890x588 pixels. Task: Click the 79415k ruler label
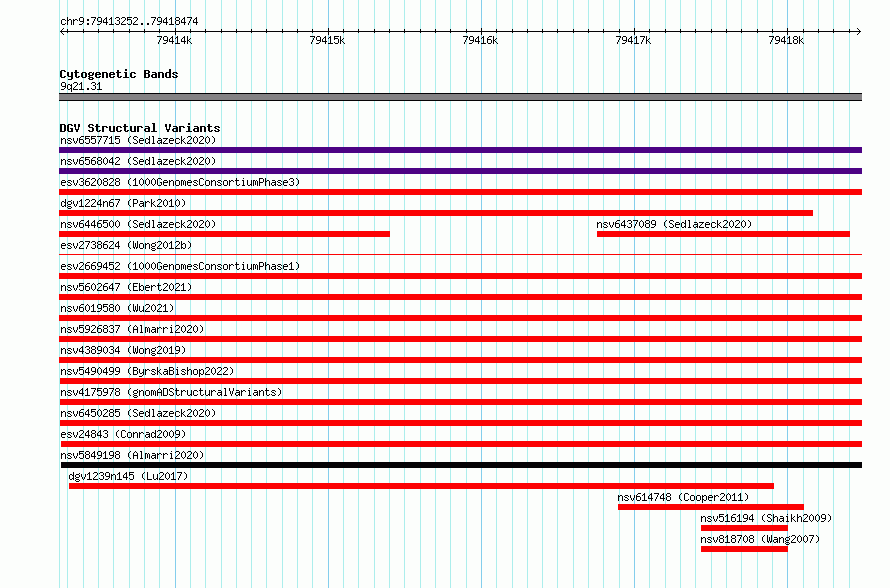click(x=327, y=40)
